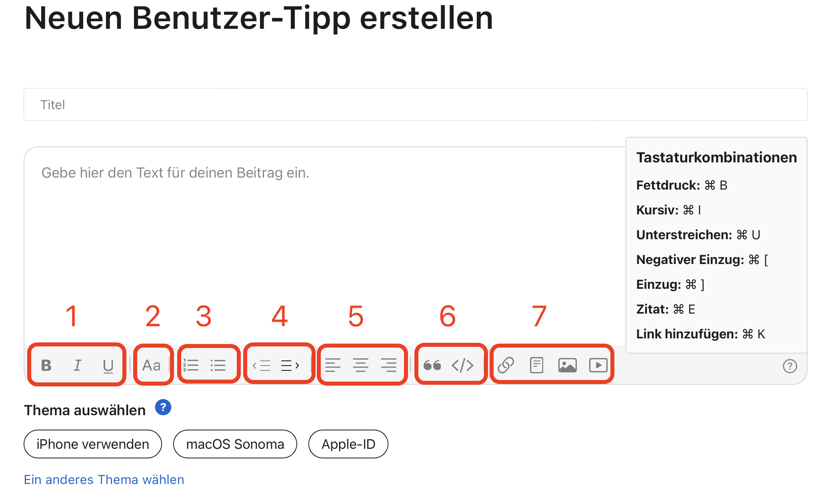Insert a code block

[x=462, y=365]
